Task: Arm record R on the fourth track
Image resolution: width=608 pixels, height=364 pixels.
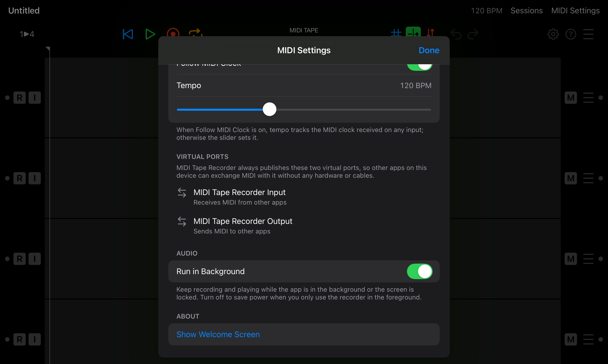Action: click(x=20, y=339)
